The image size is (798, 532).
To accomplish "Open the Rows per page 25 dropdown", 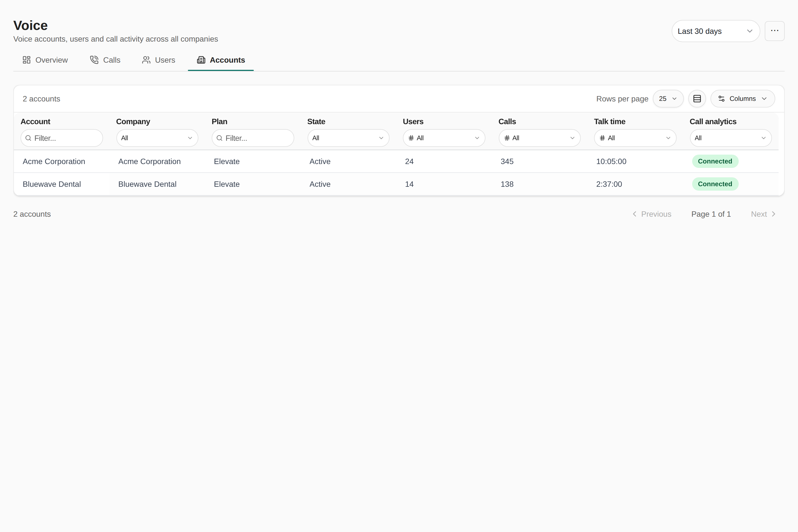I will pos(668,99).
